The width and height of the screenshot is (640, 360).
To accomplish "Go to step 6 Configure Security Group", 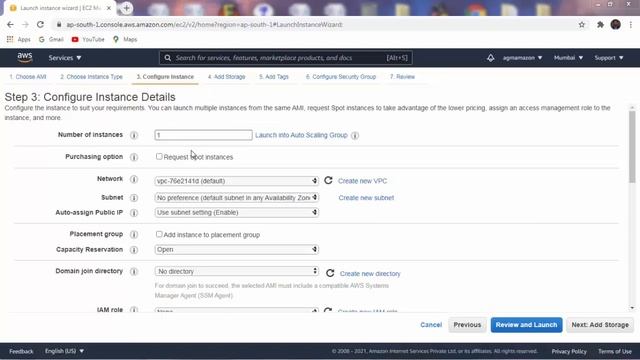I will [341, 77].
